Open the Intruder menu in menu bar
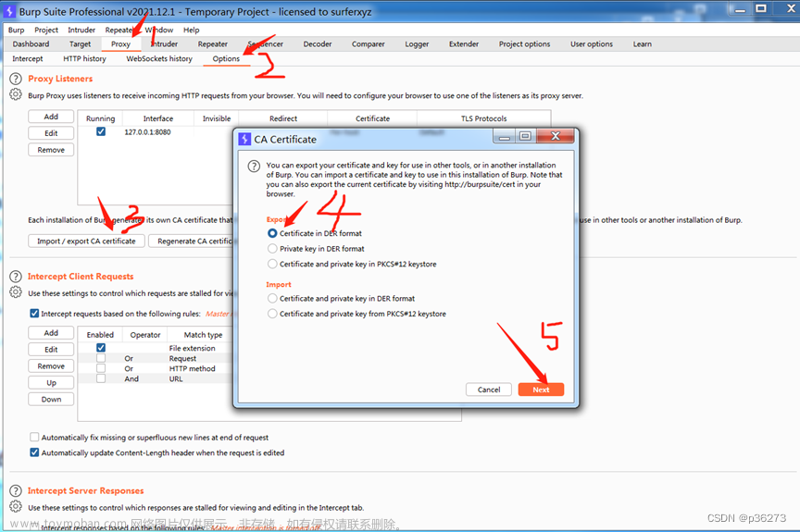The height and width of the screenshot is (532, 800). tap(81, 30)
